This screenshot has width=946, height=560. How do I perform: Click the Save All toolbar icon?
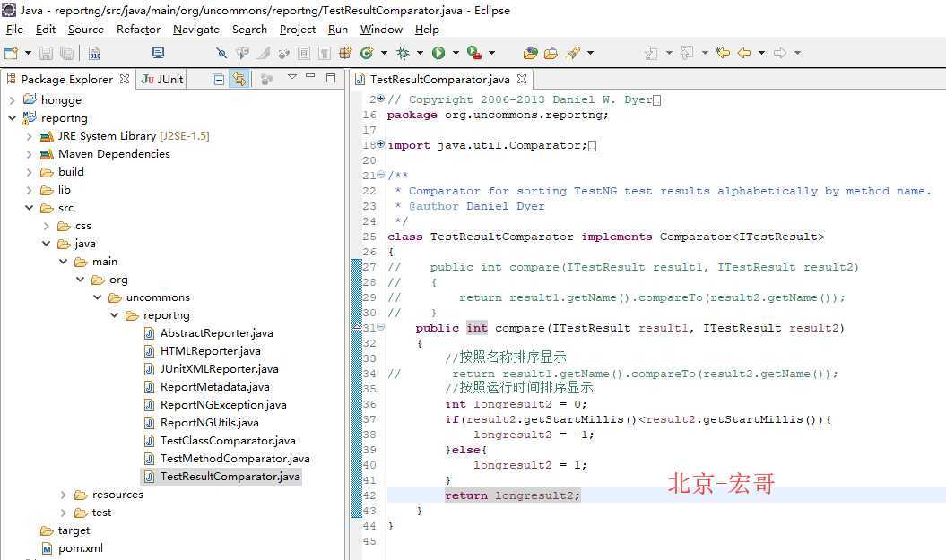67,53
